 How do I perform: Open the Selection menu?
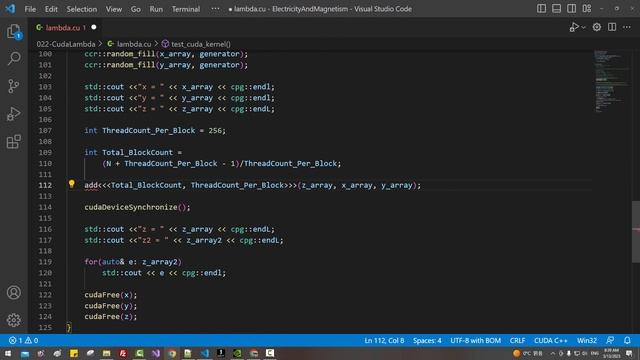pyautogui.click(x=82, y=9)
